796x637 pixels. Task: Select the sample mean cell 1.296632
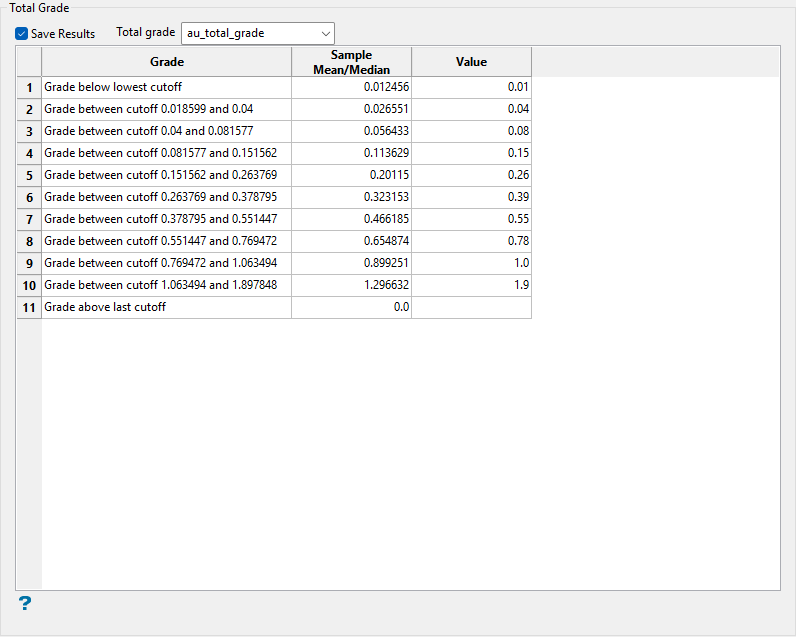pos(351,285)
